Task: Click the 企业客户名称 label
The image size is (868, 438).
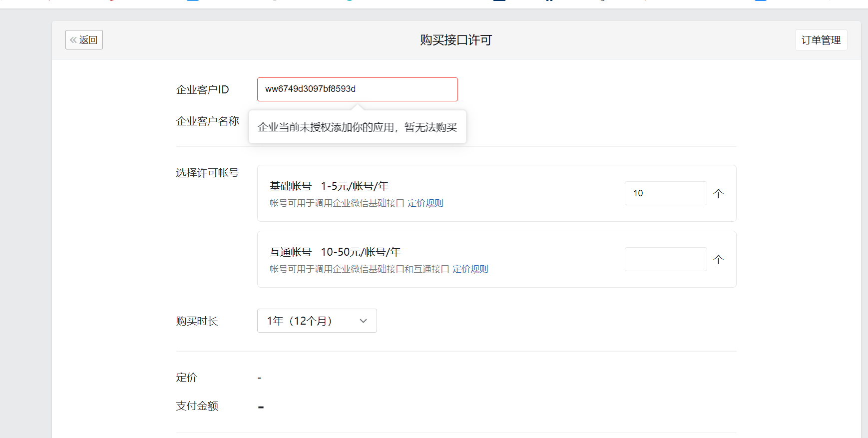Action: click(x=207, y=121)
